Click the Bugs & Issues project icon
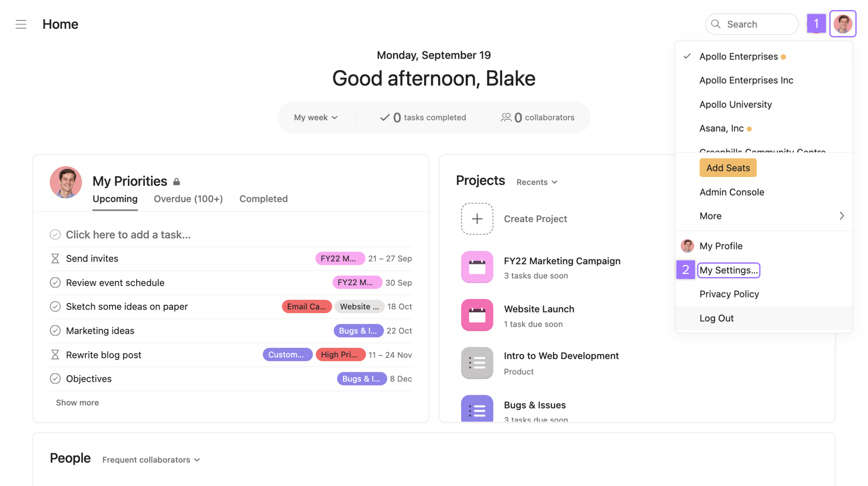This screenshot has height=486, width=868. pyautogui.click(x=476, y=411)
